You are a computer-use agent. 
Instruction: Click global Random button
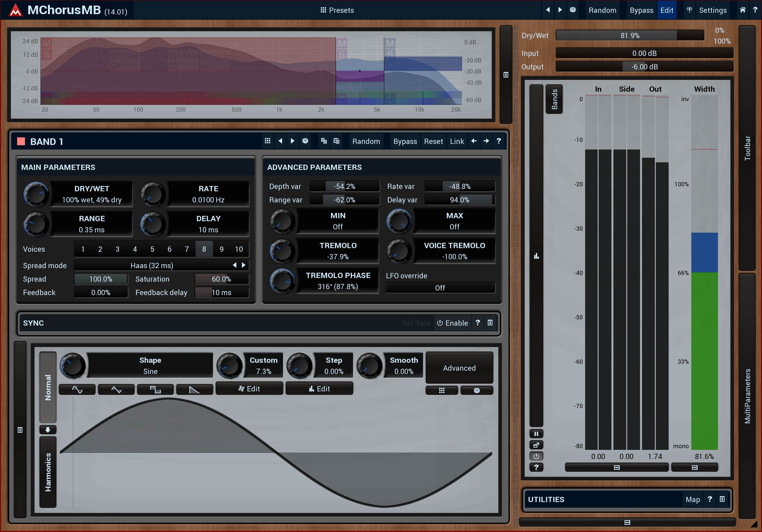(602, 10)
